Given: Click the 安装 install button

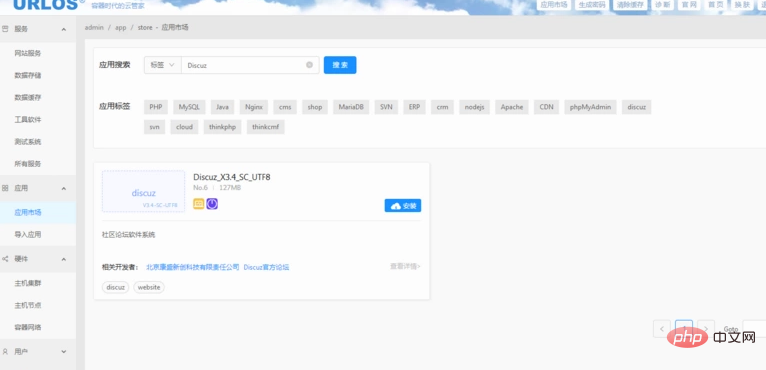Looking at the screenshot, I should 403,206.
